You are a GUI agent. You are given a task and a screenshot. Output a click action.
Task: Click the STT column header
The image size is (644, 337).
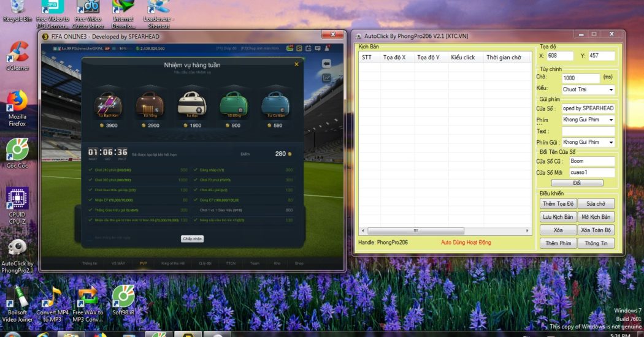click(x=369, y=58)
